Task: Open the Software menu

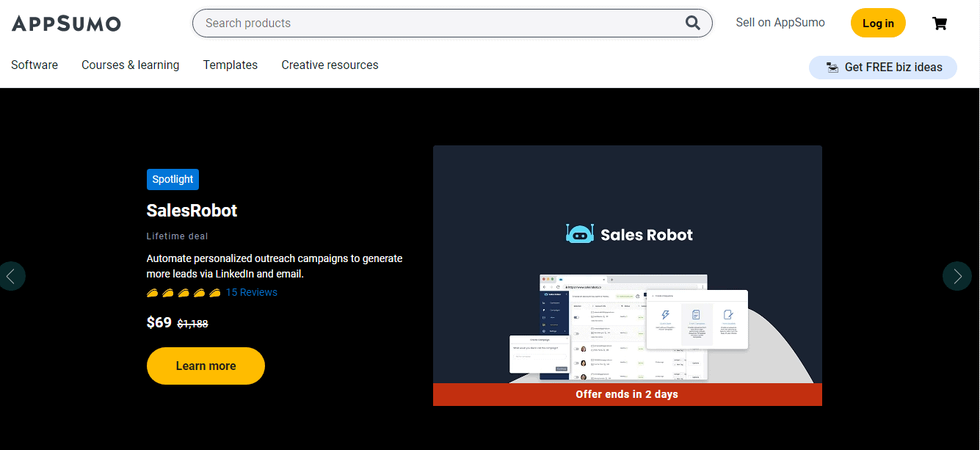Action: (x=35, y=65)
